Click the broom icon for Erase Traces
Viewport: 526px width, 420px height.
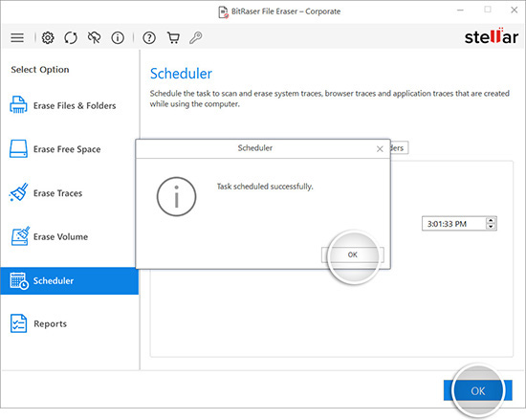click(19, 192)
